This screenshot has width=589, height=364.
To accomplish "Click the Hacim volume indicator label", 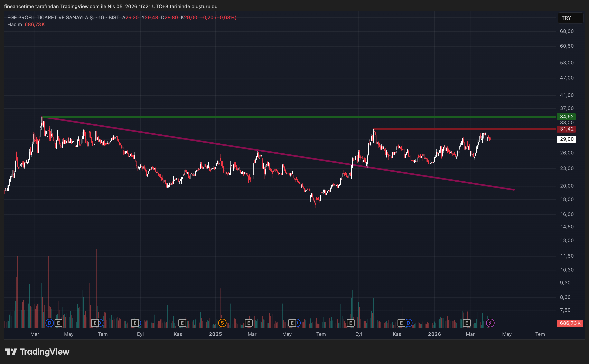I will point(15,25).
